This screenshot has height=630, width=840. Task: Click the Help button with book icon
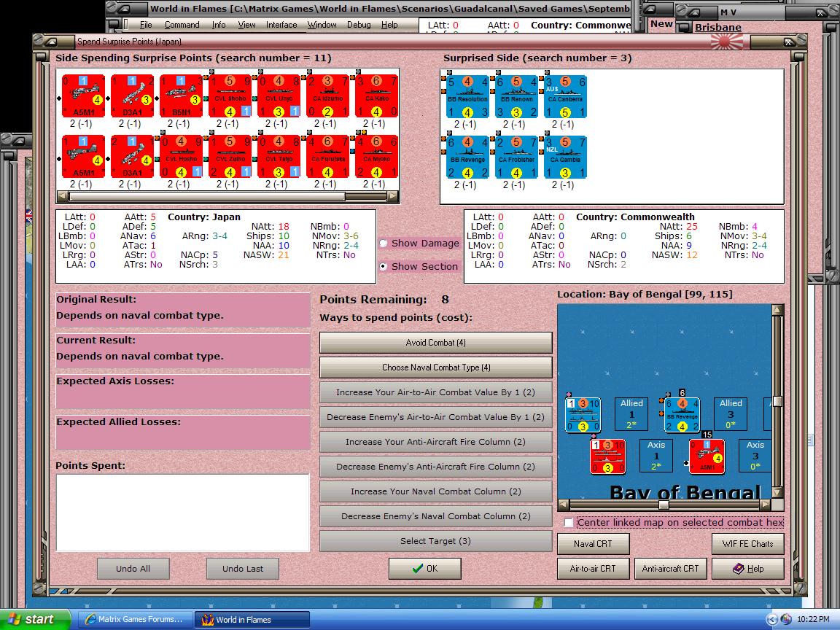(748, 569)
